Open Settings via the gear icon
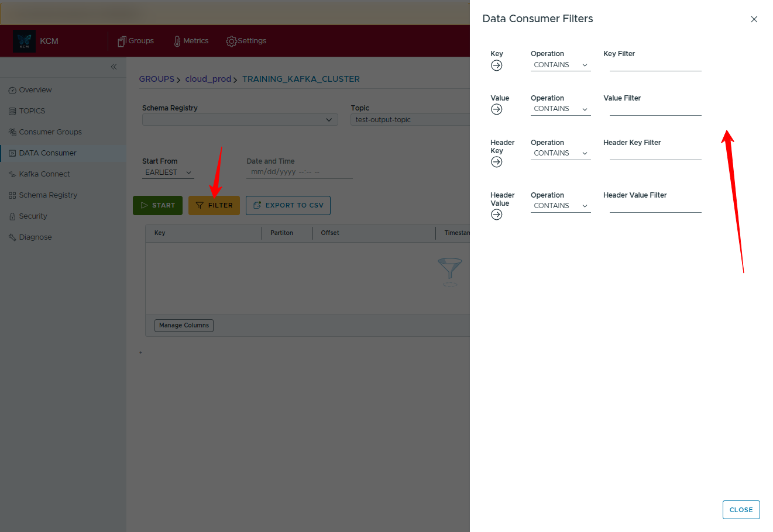The width and height of the screenshot is (773, 532). point(231,41)
